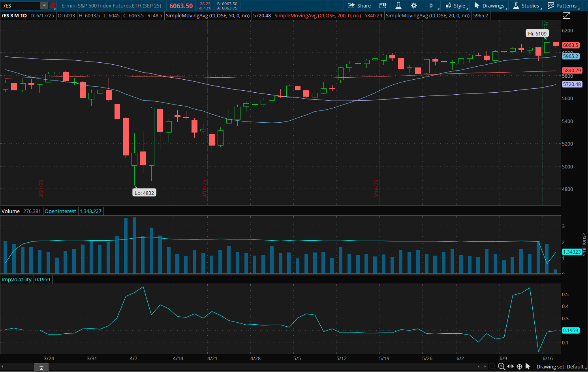Click SimpleMovingAvg 50 study label

(x=207, y=15)
